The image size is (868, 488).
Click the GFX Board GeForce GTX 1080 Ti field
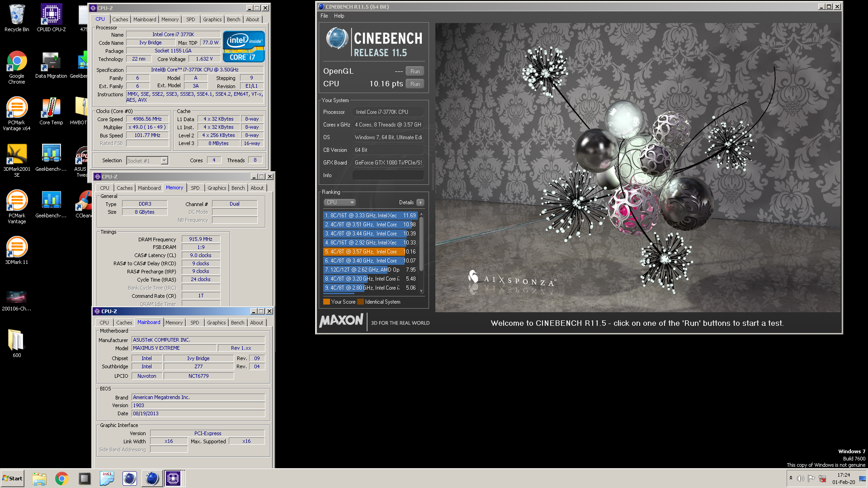pos(388,163)
